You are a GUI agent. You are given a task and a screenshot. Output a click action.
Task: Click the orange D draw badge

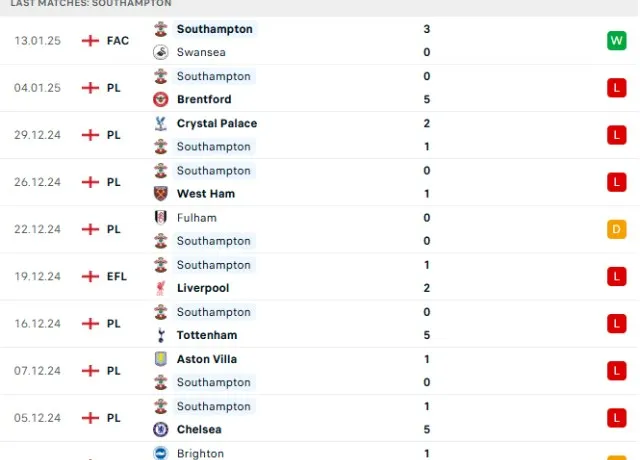click(615, 229)
